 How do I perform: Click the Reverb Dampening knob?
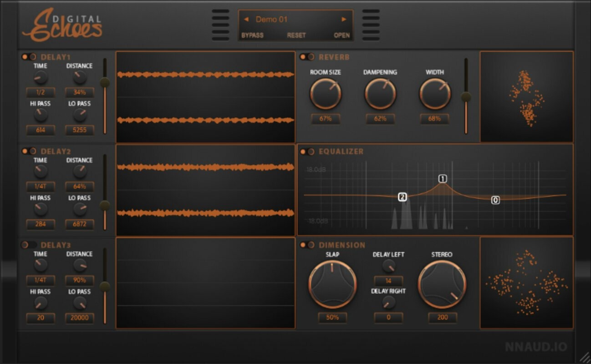click(x=380, y=94)
